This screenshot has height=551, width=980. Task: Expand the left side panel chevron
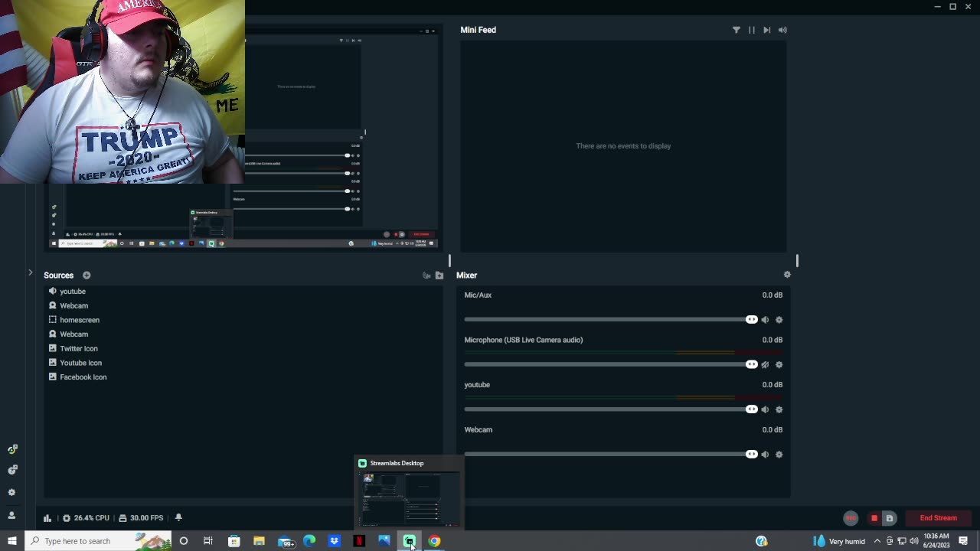[30, 272]
